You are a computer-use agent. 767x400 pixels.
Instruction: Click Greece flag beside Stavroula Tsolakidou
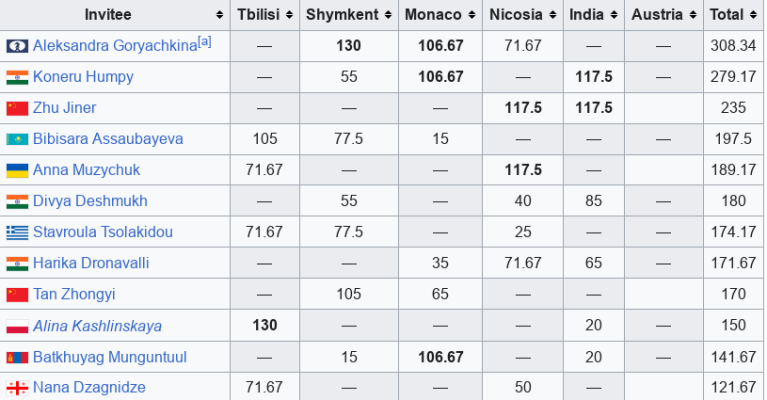click(17, 232)
